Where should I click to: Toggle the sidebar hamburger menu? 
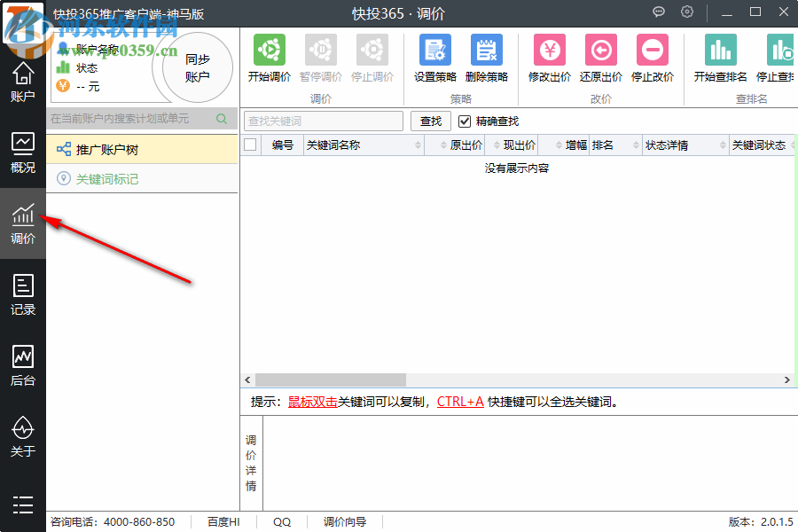pos(23,505)
